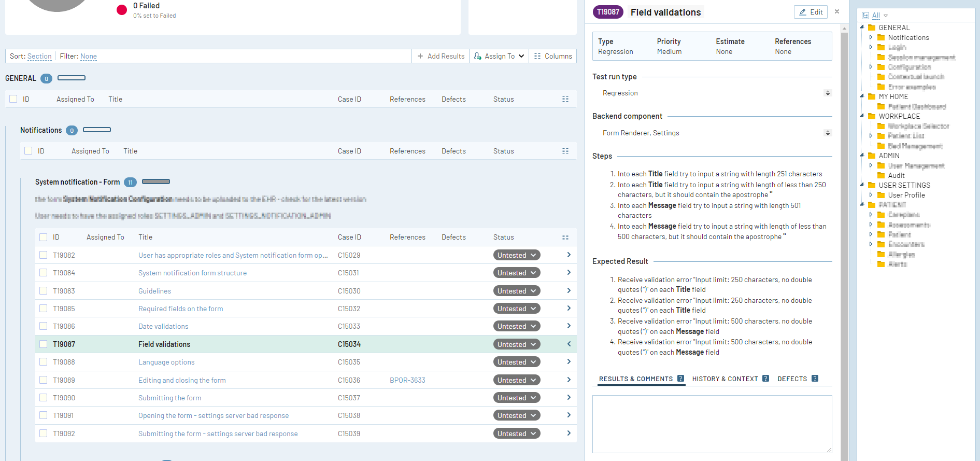Viewport: 980px width, 461px height.
Task: Click the Sort Section link
Action: click(39, 56)
